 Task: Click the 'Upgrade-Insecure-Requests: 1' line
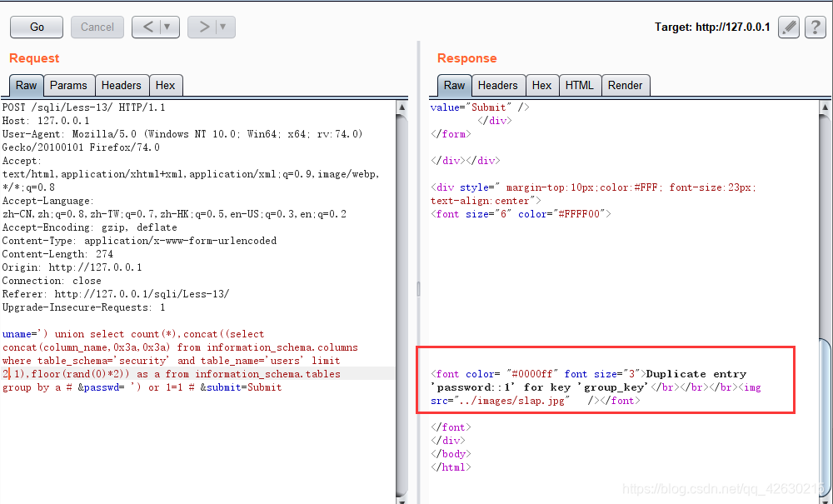click(x=84, y=307)
